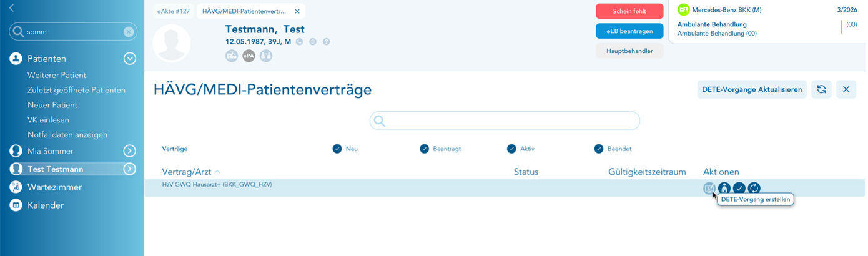Open the Kalender sidebar entry
This screenshot has height=256, width=868.
46,205
